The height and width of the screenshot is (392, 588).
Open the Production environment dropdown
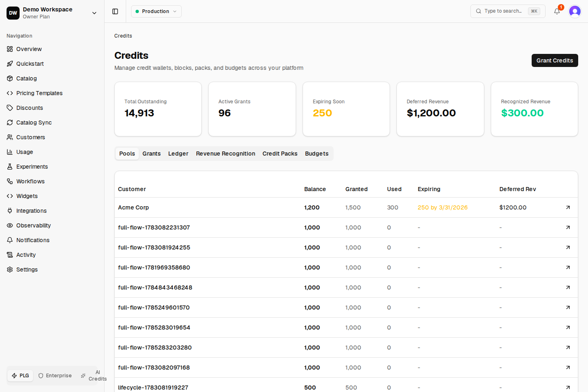pos(156,11)
